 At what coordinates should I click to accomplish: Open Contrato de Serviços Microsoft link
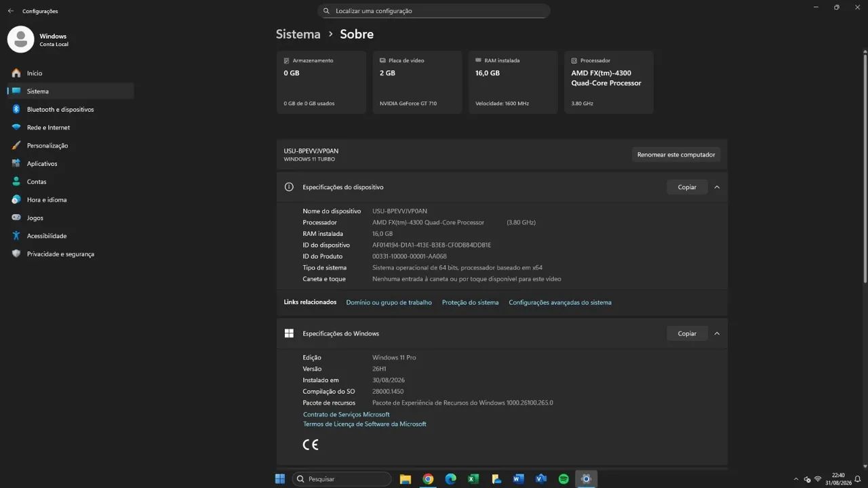pos(346,414)
